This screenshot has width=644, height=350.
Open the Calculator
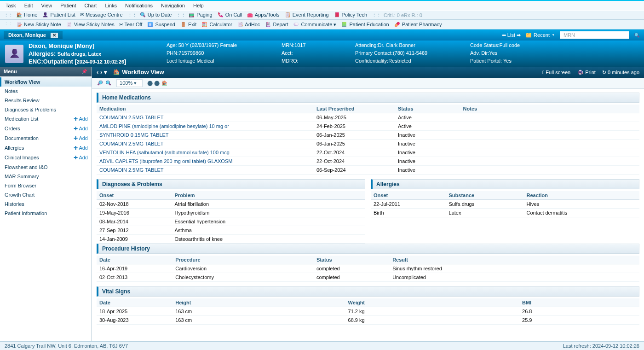pos(217,24)
